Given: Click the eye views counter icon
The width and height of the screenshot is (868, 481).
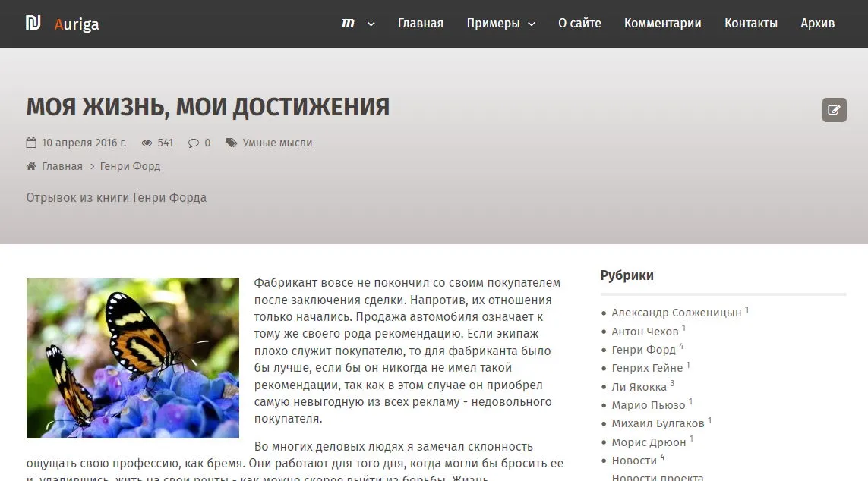Looking at the screenshot, I should point(147,143).
